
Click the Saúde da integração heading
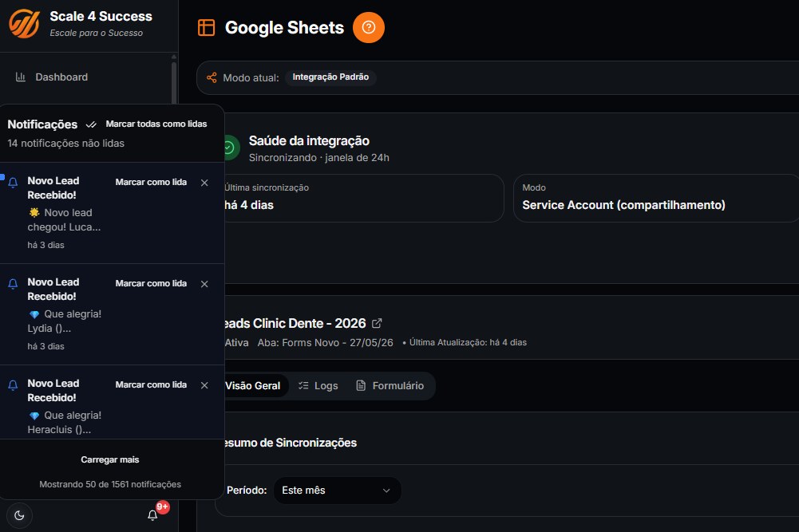pyautogui.click(x=309, y=140)
